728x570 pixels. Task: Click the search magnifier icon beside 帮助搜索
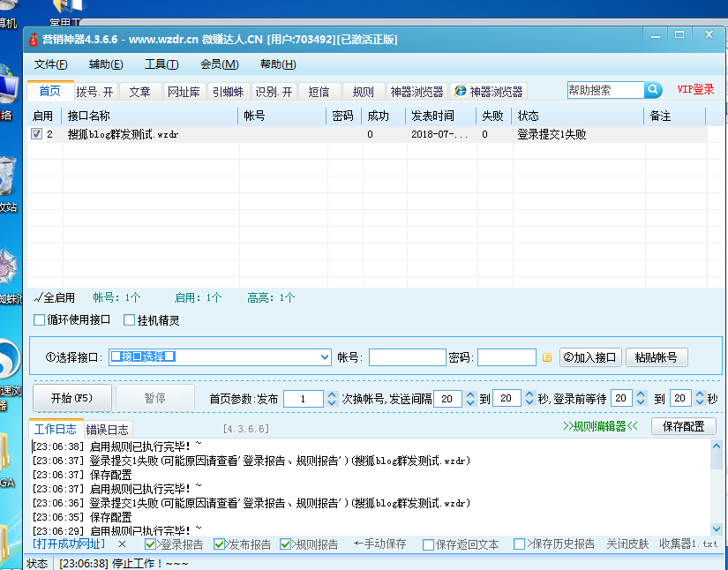tap(651, 89)
